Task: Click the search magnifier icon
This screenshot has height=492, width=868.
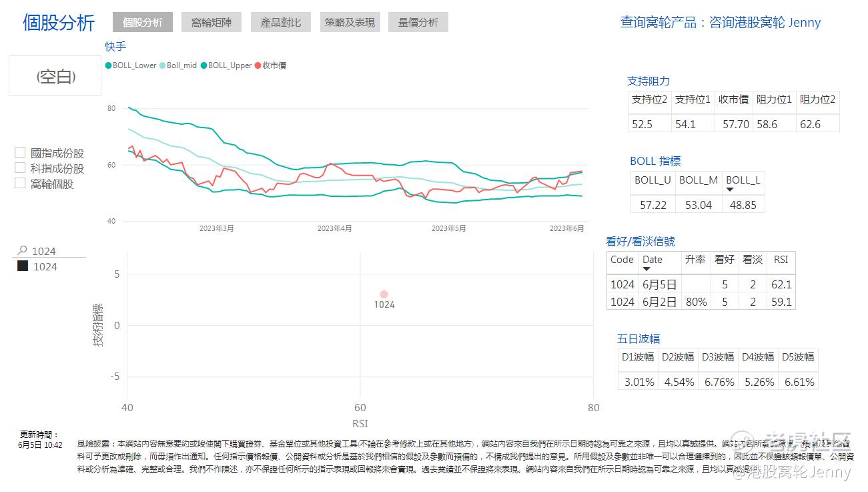Action: 23,250
